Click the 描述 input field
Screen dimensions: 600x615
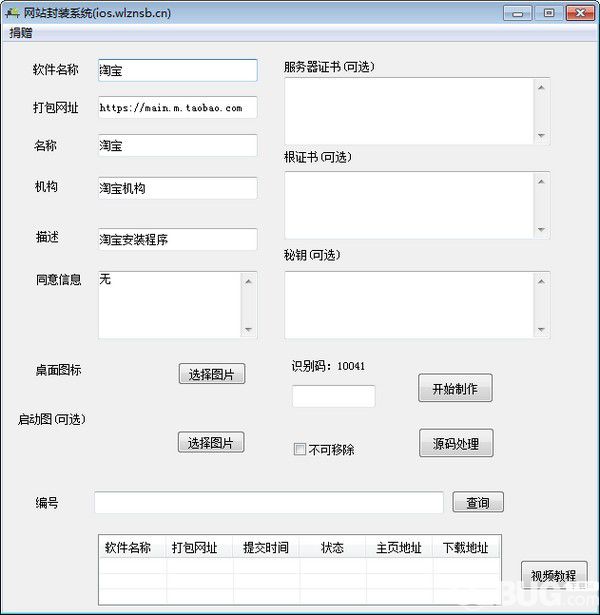[178, 239]
